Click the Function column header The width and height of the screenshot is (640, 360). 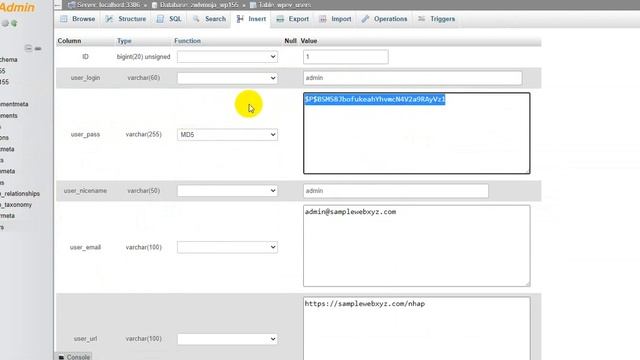(x=187, y=41)
